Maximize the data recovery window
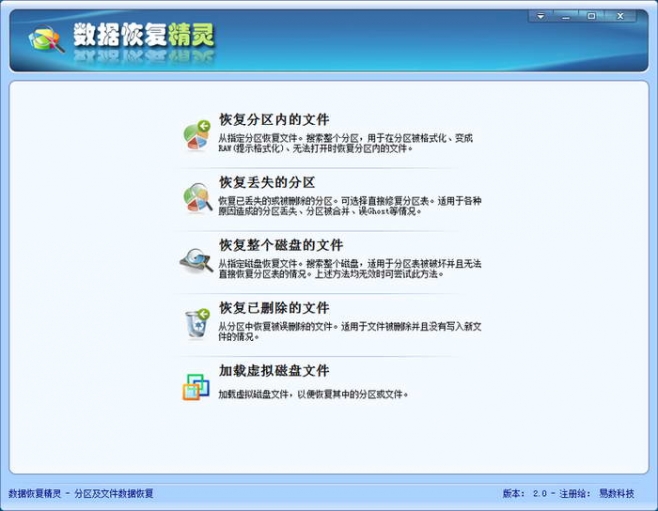The width and height of the screenshot is (658, 511). pyautogui.click(x=591, y=16)
